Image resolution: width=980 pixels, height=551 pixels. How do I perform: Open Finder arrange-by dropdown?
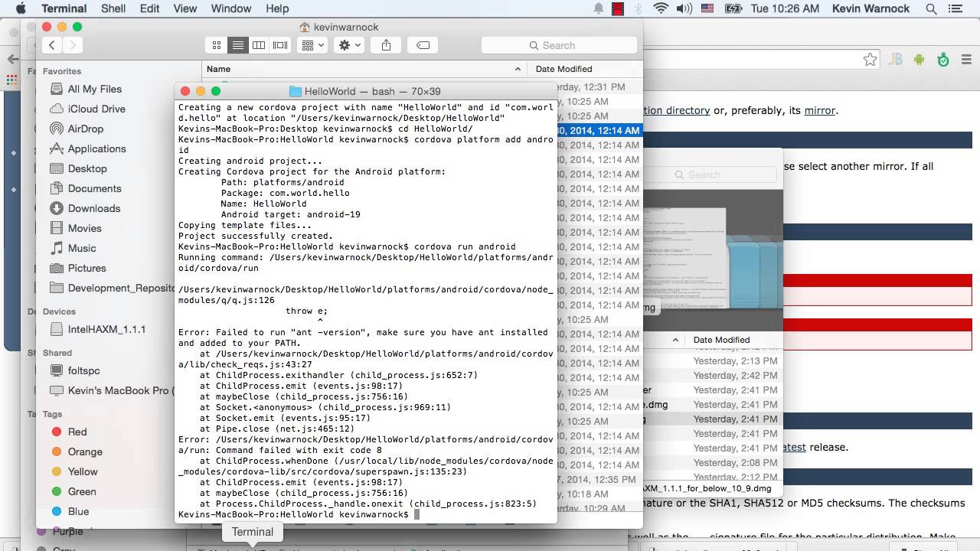312,45
